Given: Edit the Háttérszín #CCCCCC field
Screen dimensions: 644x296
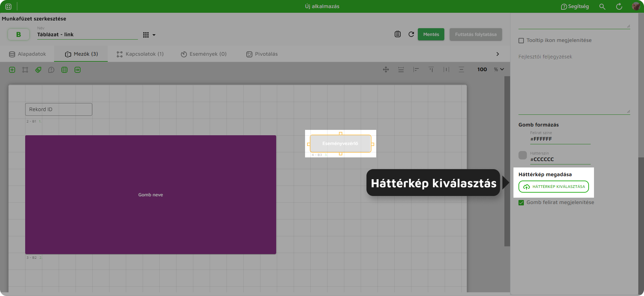Looking at the screenshot, I should [x=560, y=159].
